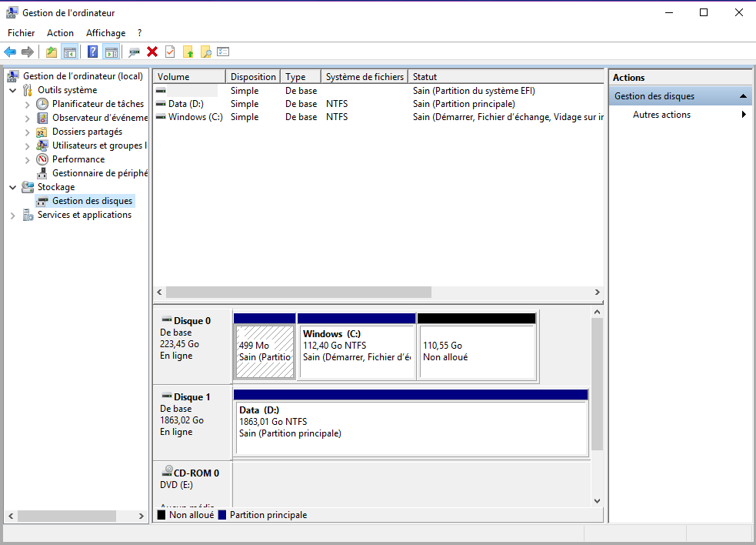Expand Utilisateurs et groupes node
Screen dimensions: 756x545
coord(27,145)
